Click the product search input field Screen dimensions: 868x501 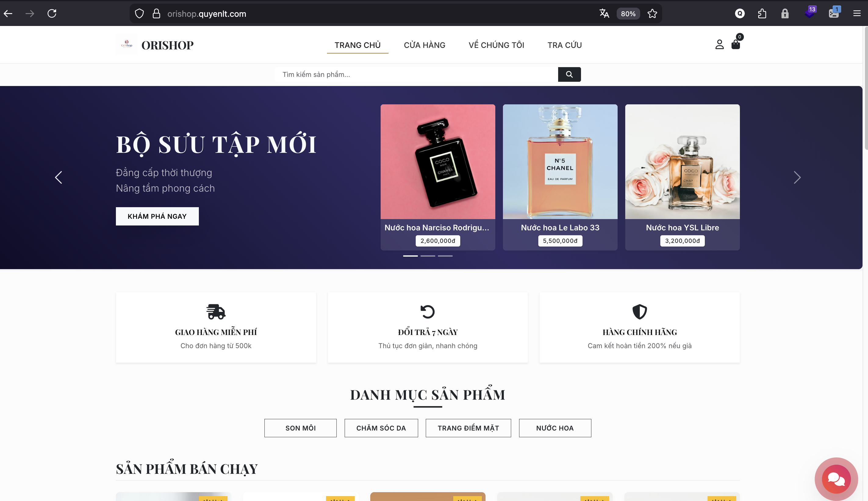pos(416,74)
